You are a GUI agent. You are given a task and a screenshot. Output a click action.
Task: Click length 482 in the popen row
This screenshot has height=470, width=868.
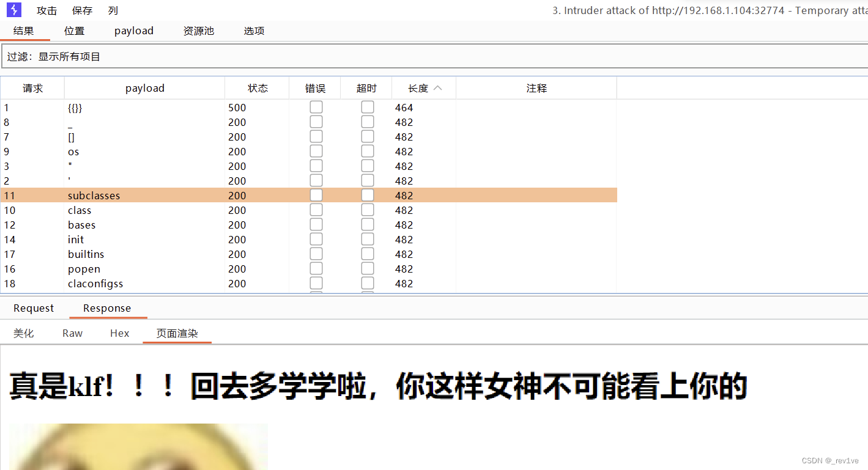(404, 269)
